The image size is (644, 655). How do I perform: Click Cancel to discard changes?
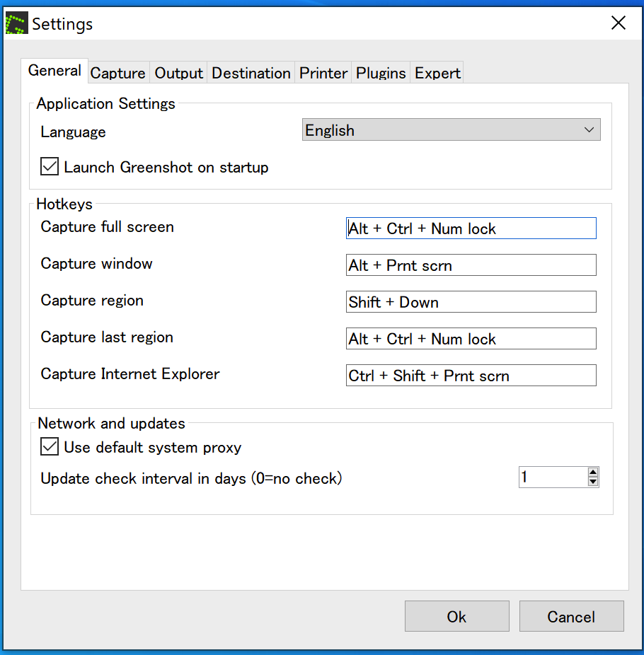[571, 616]
